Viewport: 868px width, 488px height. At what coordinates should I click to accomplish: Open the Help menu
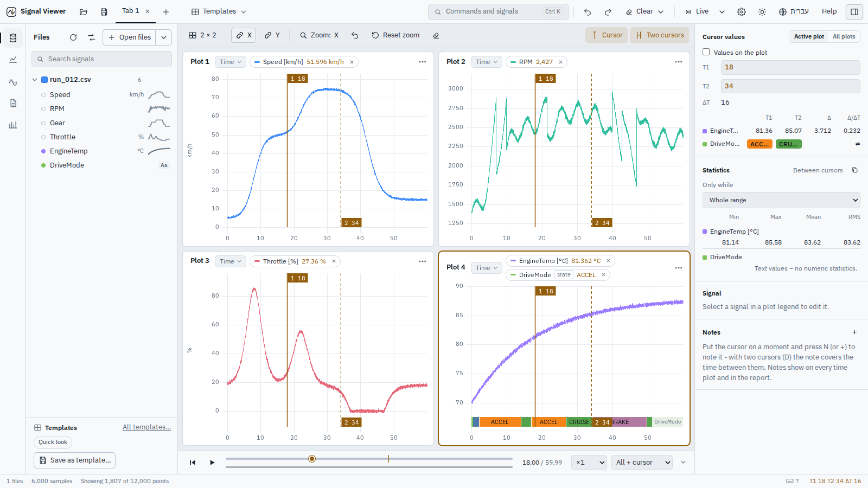[x=829, y=11]
